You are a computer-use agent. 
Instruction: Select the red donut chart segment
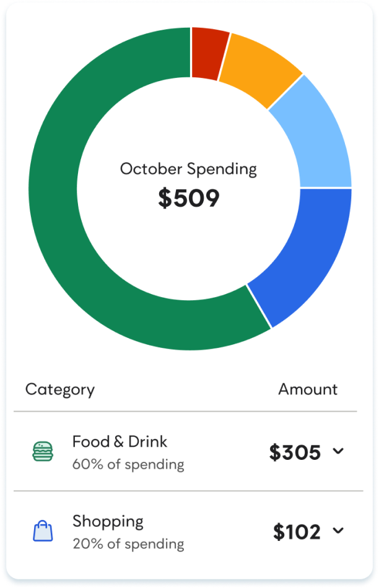coord(209,53)
